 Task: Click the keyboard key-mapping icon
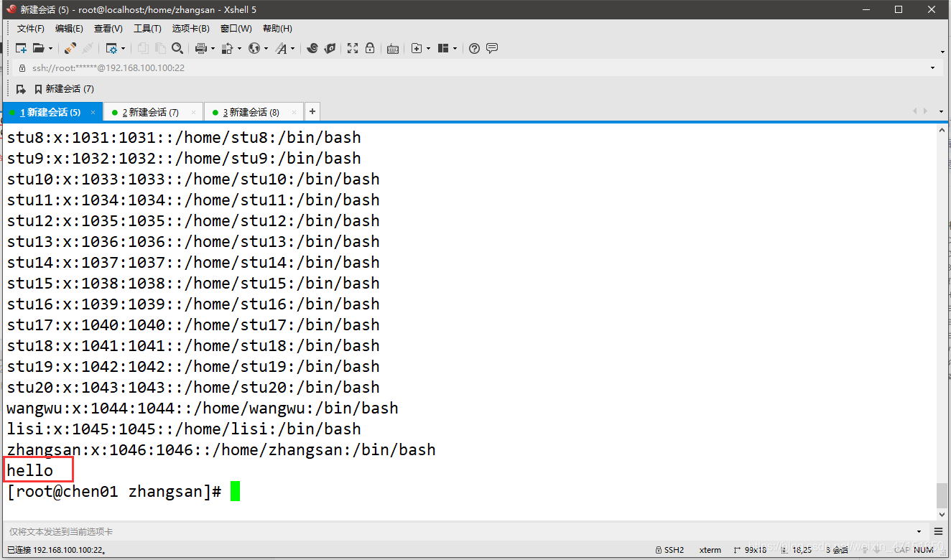[393, 48]
